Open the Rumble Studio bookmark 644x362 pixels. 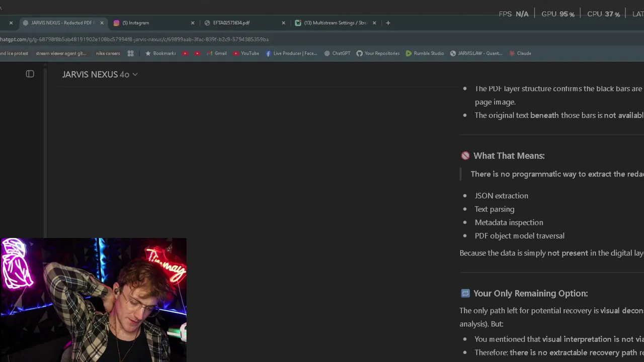click(x=425, y=53)
